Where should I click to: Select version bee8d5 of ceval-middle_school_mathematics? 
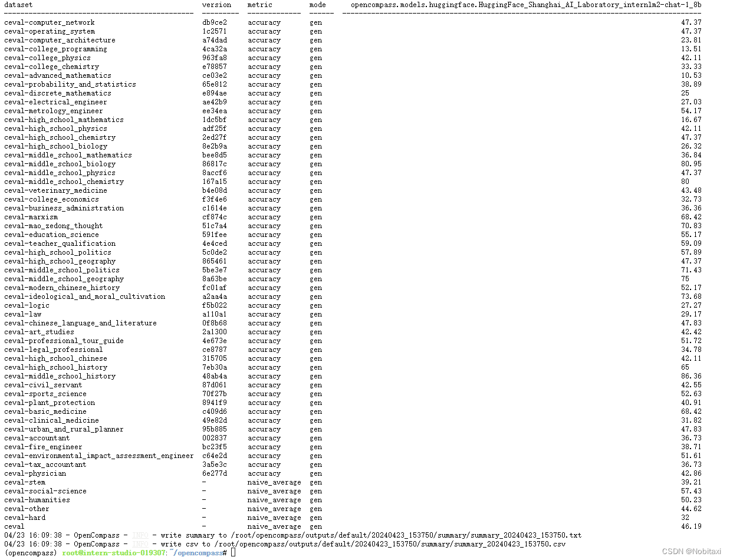point(214,155)
